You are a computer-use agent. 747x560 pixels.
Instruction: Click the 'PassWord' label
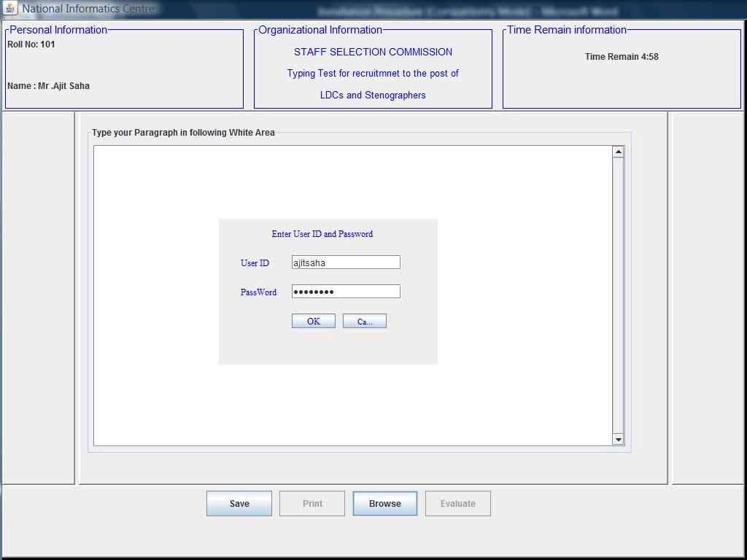pyautogui.click(x=258, y=292)
